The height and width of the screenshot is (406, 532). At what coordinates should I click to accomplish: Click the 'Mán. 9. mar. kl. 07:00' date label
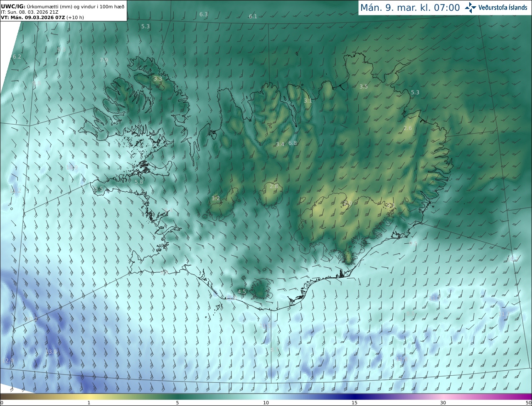tap(410, 7)
